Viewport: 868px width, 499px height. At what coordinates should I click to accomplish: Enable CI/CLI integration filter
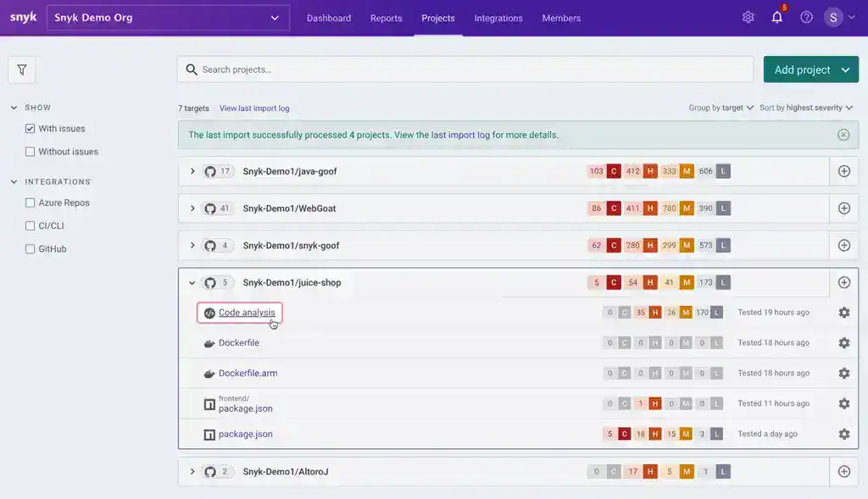[30, 226]
